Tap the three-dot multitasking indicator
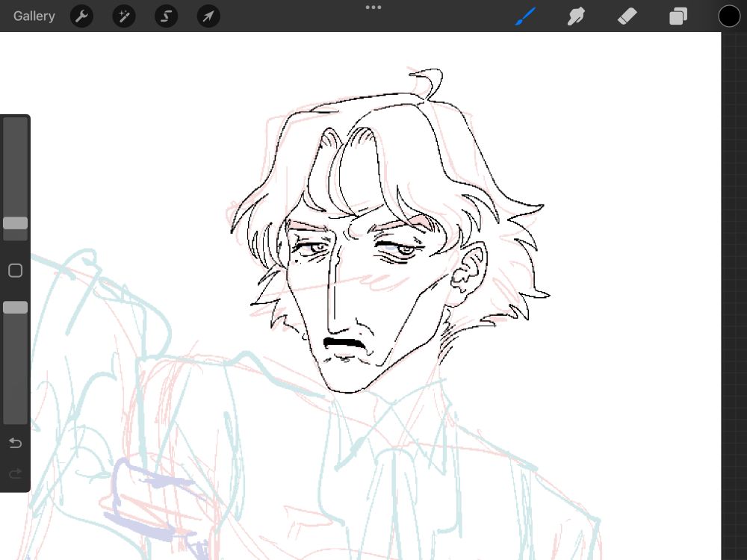The height and width of the screenshot is (560, 747). coord(373,7)
